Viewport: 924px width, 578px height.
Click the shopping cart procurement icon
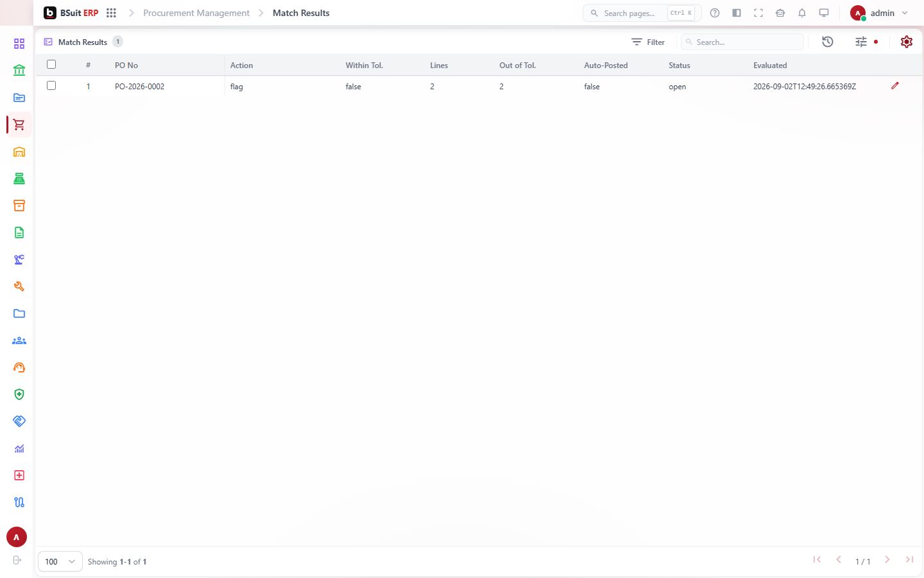19,125
